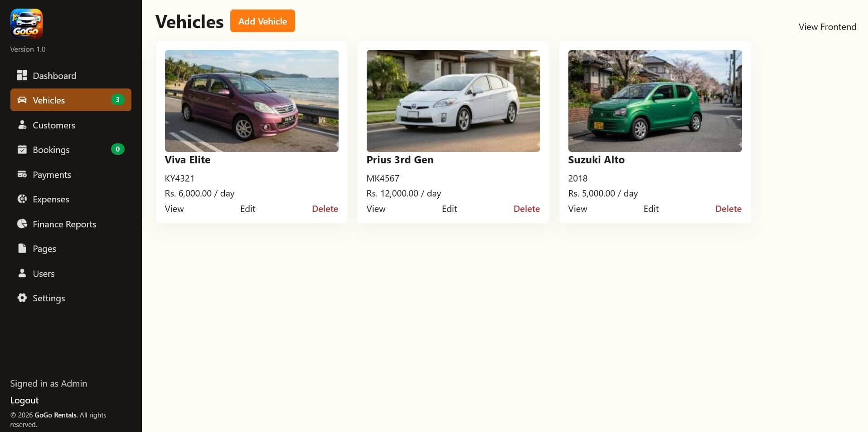
Task: Delete the Prius 3rd Gen vehicle
Action: tap(527, 209)
